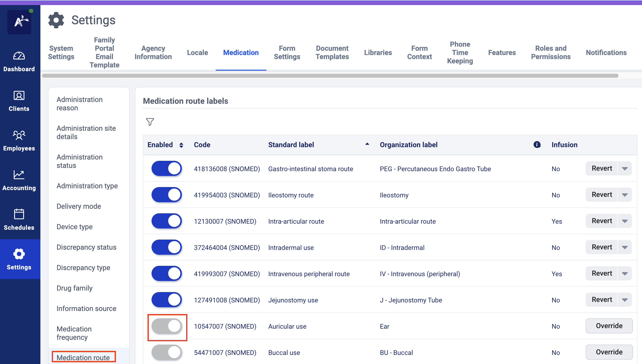Click the Organization label info icon

click(x=537, y=145)
